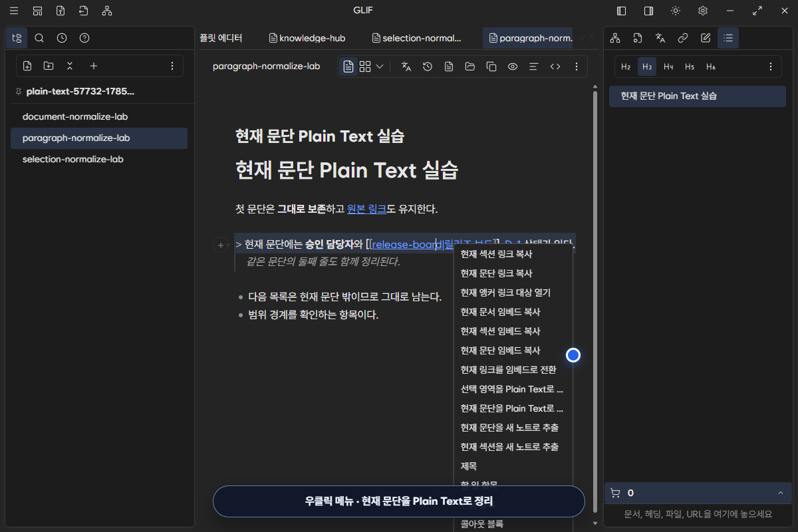Choose 현재 문단을 Plain Text로 menu item
798x532 pixels.
click(x=513, y=408)
